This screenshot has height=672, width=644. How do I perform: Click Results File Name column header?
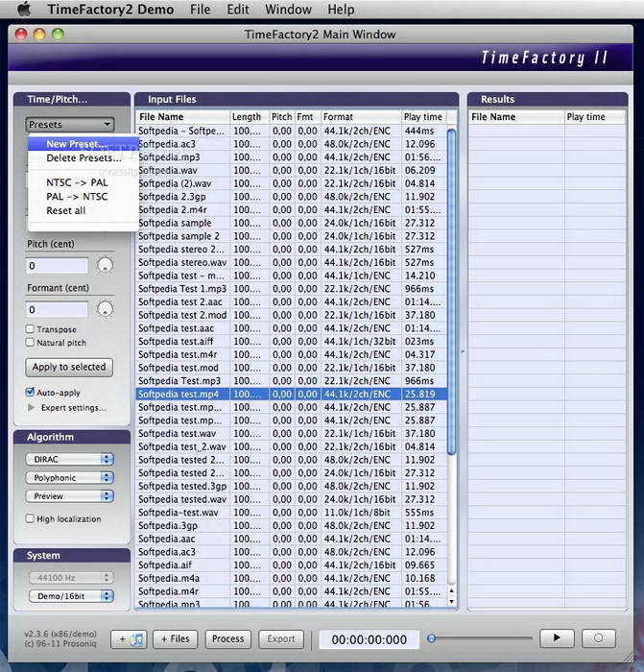point(516,117)
